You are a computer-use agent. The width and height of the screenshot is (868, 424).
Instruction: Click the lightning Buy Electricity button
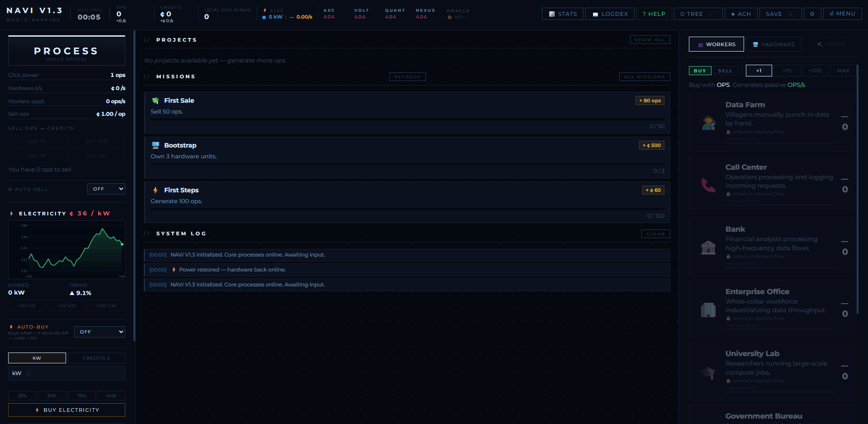[x=66, y=410]
